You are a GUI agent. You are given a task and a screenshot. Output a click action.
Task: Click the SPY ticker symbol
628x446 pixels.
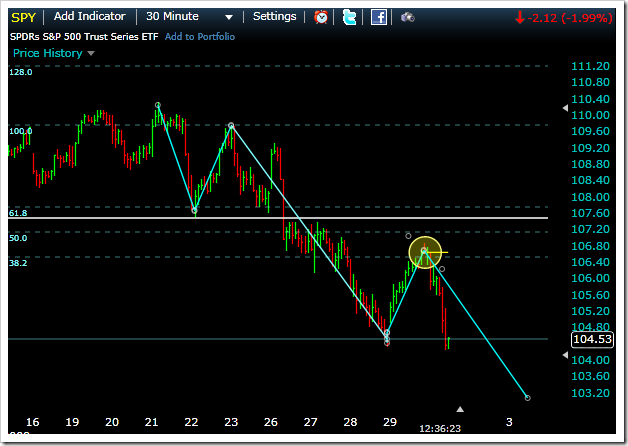click(x=23, y=18)
